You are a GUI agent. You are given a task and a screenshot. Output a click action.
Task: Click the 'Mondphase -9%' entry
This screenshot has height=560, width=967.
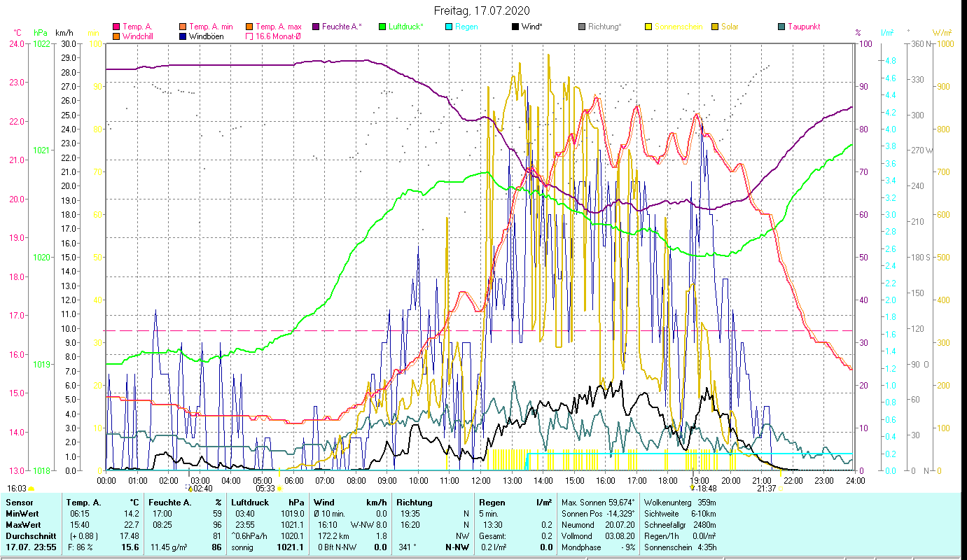coord(598,547)
